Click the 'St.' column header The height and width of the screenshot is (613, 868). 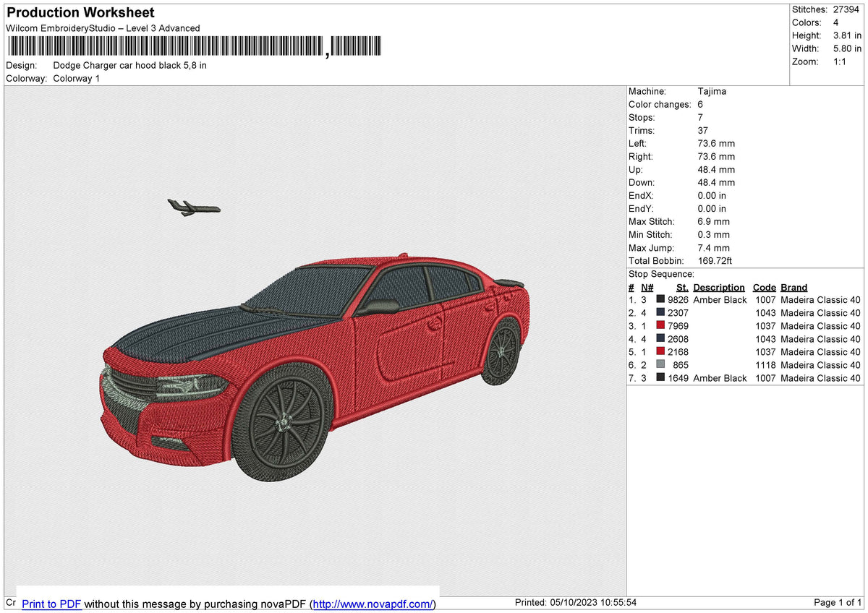coord(682,287)
